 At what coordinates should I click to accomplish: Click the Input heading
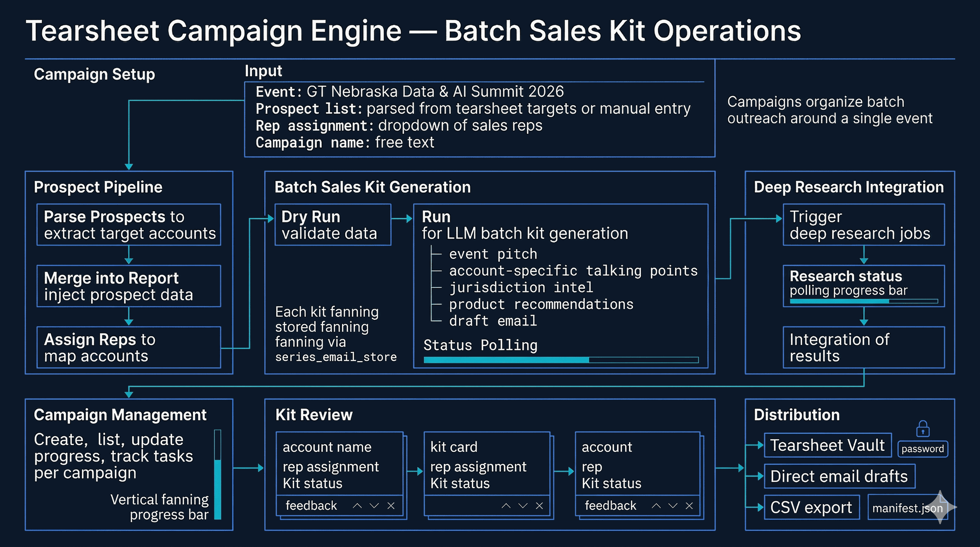tap(263, 71)
